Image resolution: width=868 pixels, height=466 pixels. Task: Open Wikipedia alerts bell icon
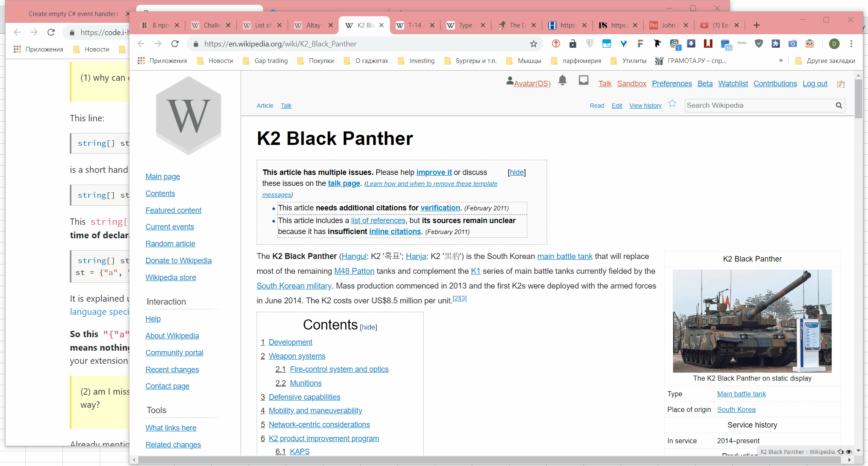562,80
